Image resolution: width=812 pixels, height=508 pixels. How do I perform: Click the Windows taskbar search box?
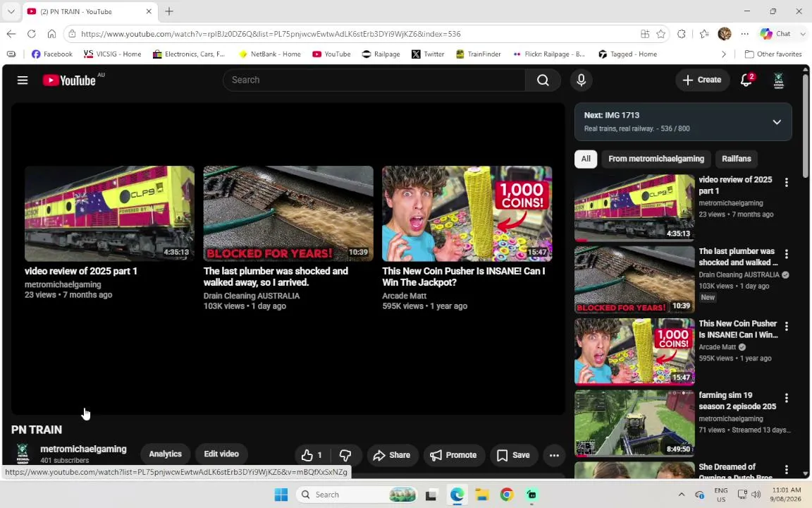point(357,495)
